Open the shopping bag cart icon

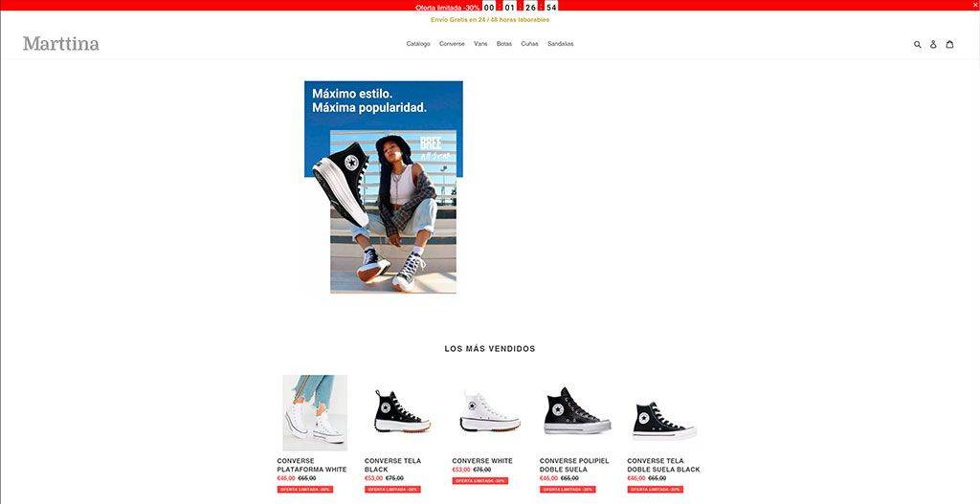tap(949, 44)
